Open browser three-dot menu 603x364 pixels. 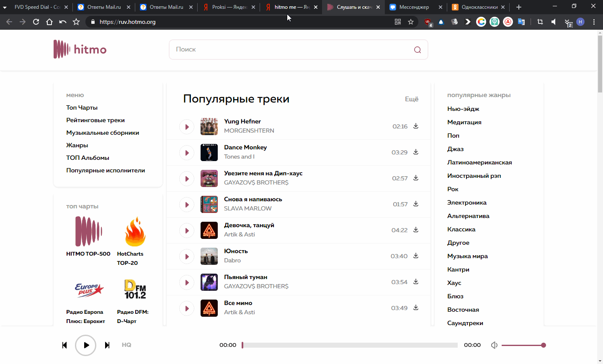pos(594,22)
